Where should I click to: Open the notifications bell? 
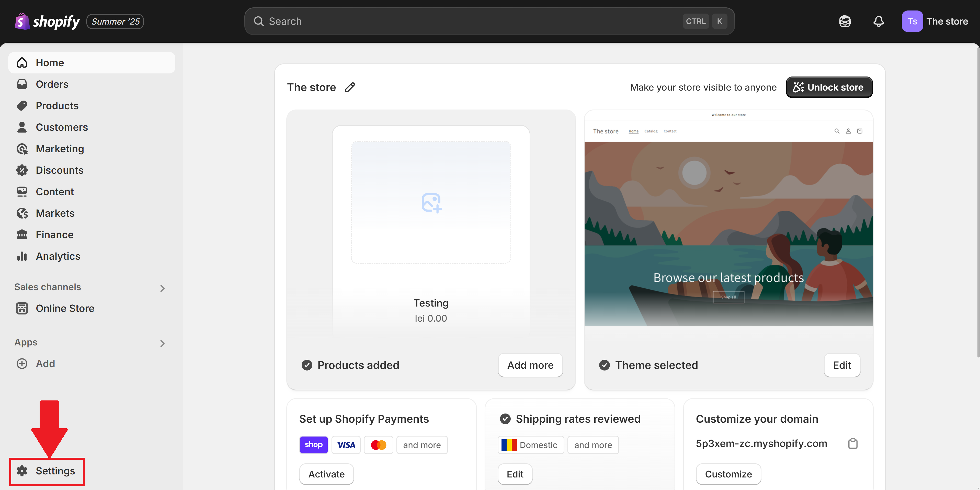[879, 21]
